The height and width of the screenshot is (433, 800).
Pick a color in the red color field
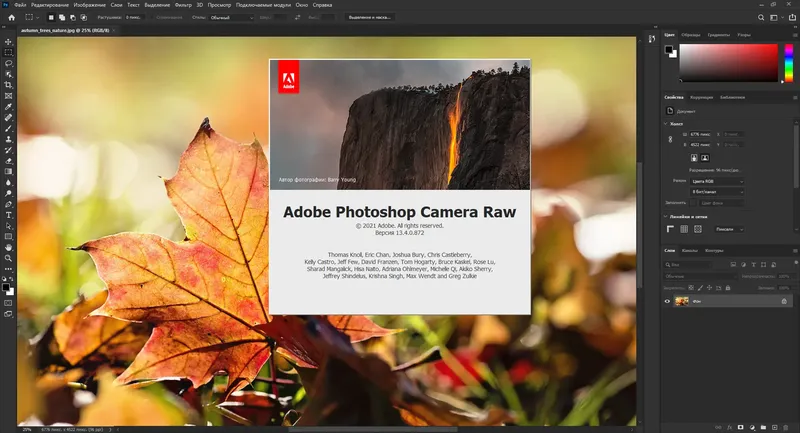[729, 63]
